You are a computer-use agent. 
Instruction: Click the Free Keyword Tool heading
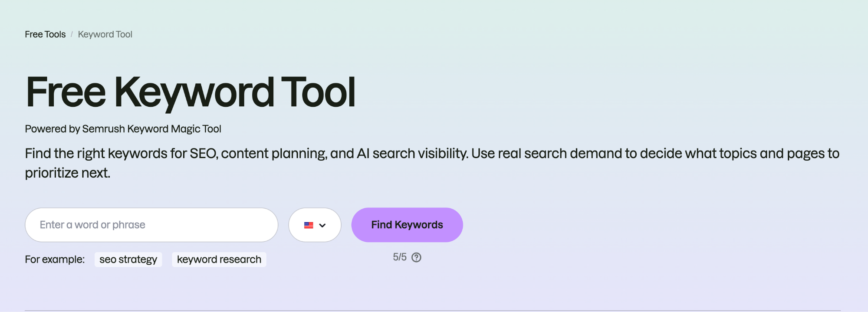tap(191, 92)
